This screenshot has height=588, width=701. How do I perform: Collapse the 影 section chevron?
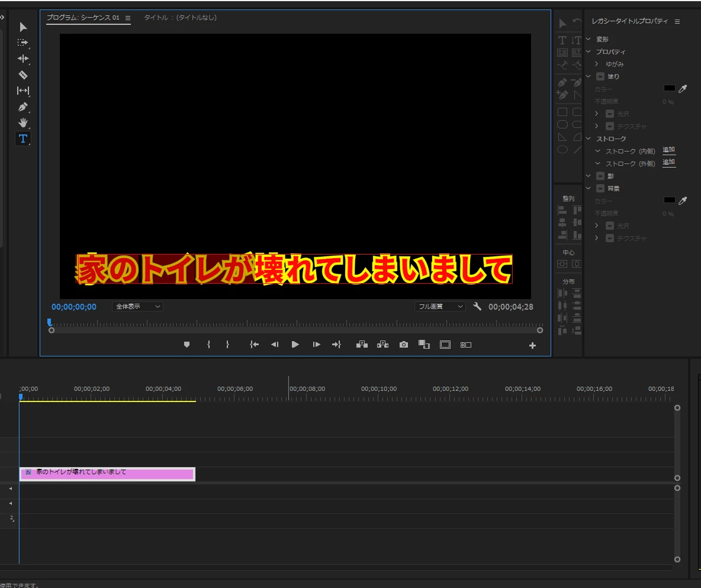coord(589,176)
